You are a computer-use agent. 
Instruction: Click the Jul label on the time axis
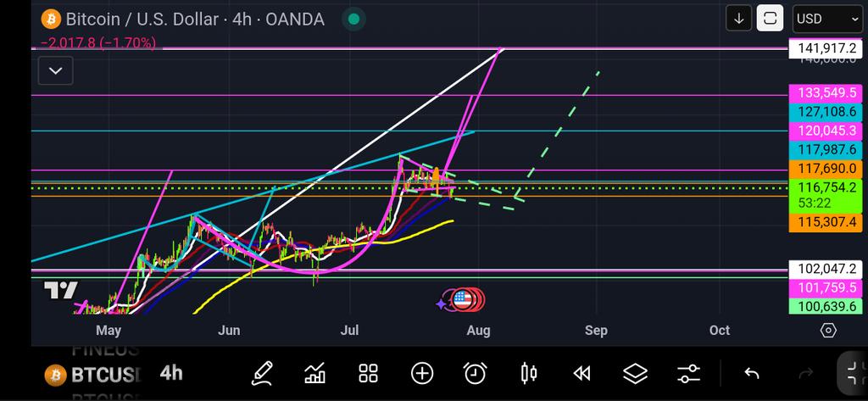click(x=349, y=331)
